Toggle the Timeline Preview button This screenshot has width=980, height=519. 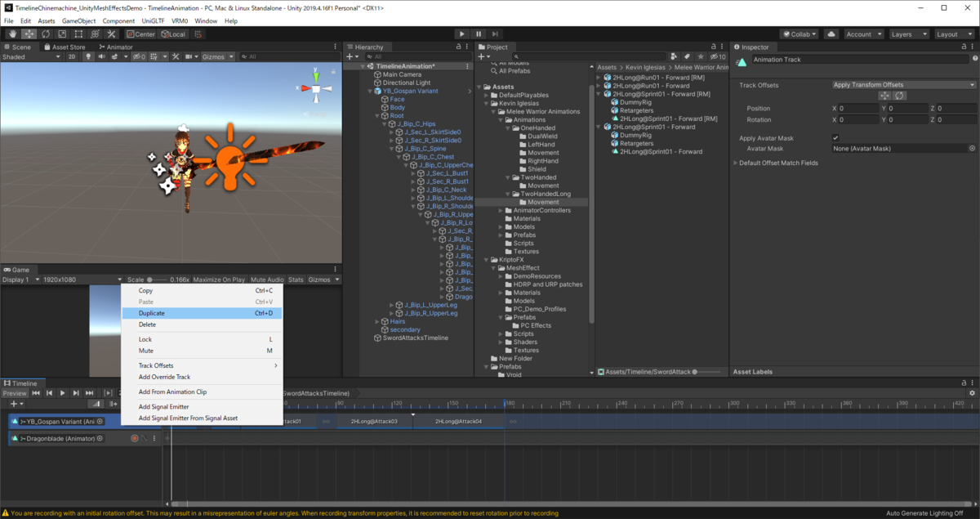coord(15,393)
